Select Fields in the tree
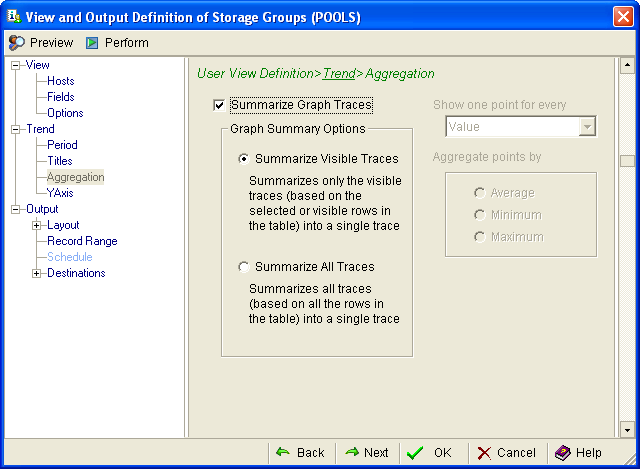The image size is (640, 469). [x=61, y=97]
